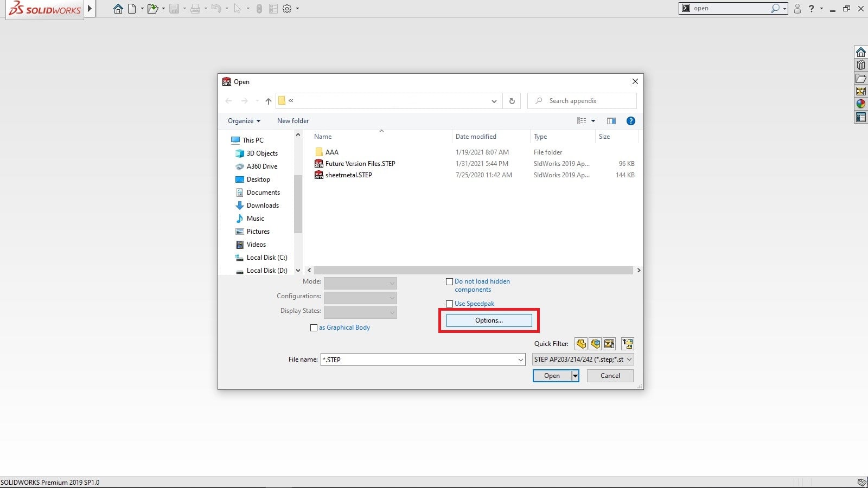Tick the as Graphical Body checkbox

click(314, 328)
